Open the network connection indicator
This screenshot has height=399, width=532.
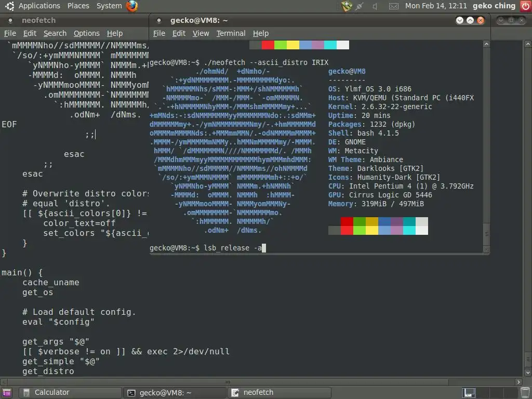[360, 6]
